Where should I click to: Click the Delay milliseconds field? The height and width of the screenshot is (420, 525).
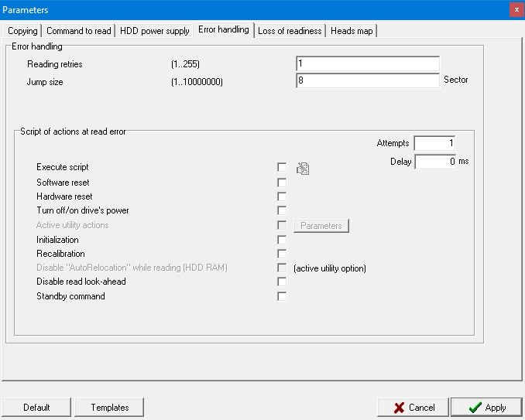coord(435,162)
